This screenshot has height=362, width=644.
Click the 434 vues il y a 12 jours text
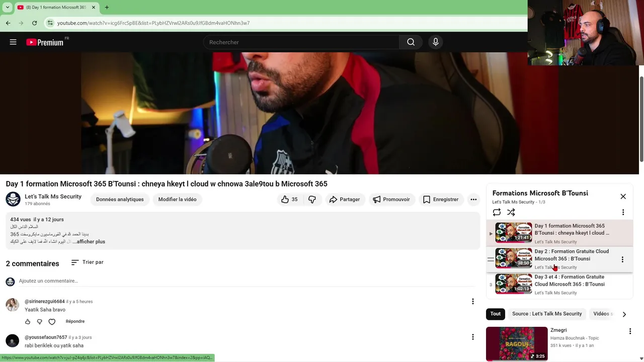pos(37,220)
